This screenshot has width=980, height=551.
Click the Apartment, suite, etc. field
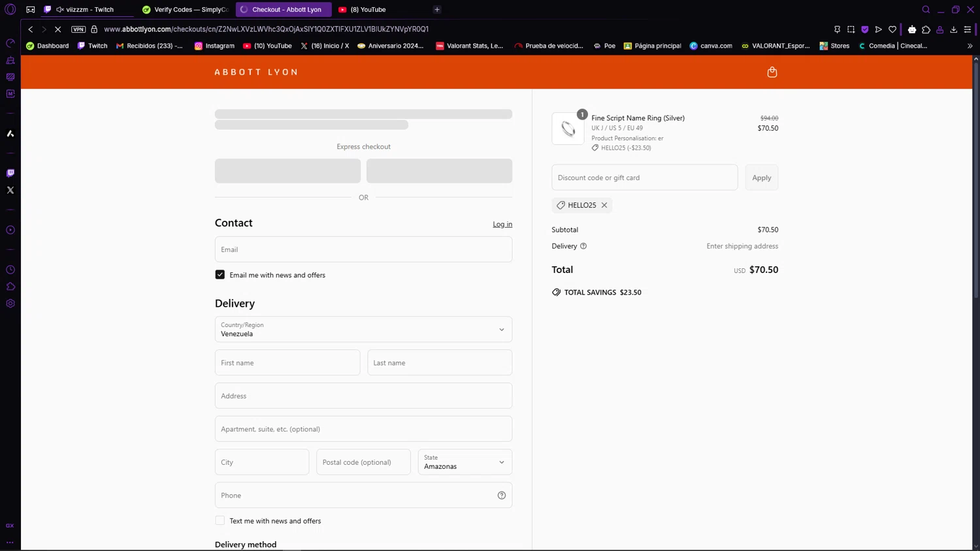pos(363,429)
